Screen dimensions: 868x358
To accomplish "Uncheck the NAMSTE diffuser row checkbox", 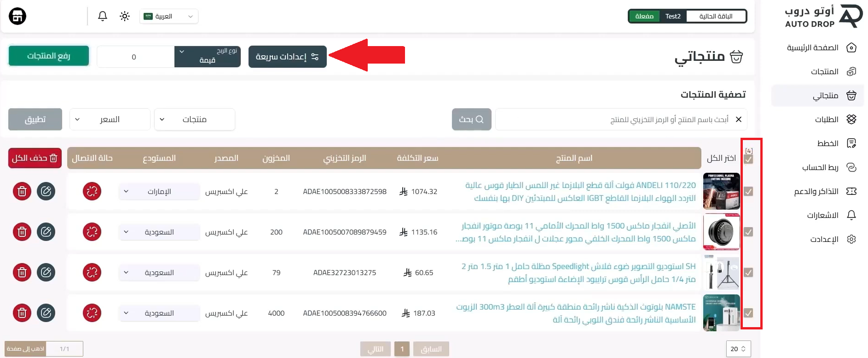I will (x=749, y=313).
